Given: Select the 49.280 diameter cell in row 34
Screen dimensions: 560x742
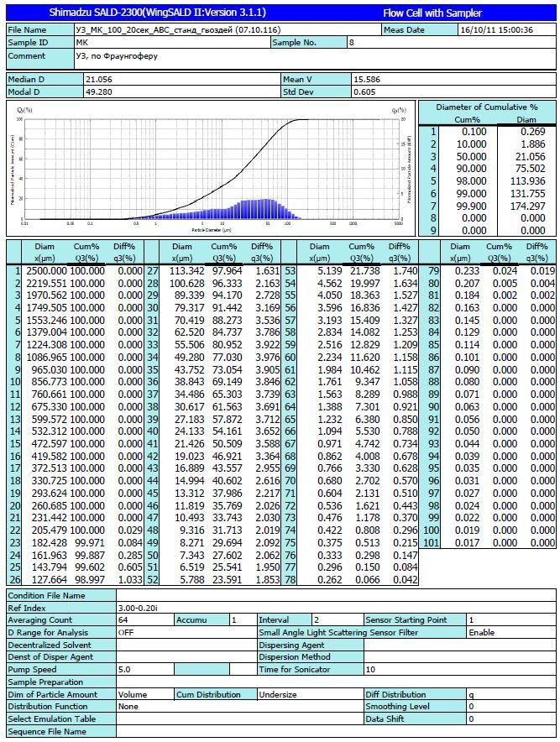Looking at the screenshot, I should [x=188, y=358].
